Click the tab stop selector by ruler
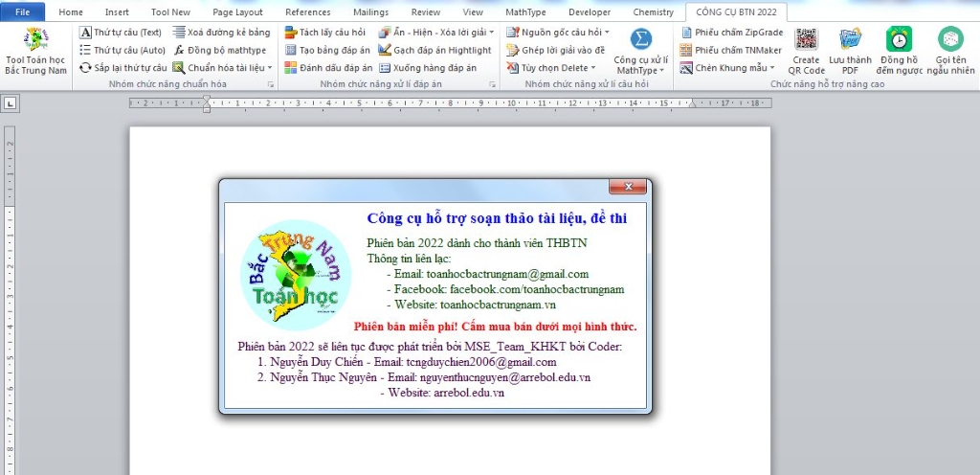 10,103
